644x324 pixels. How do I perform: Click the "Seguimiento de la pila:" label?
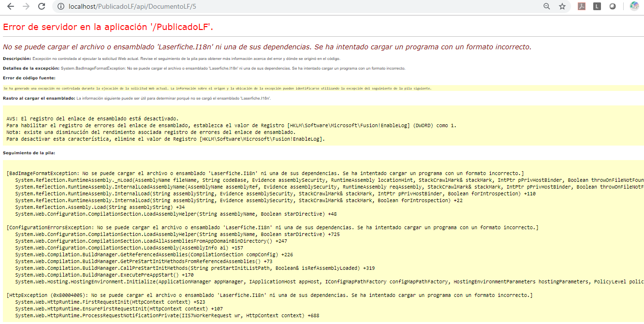(x=29, y=153)
